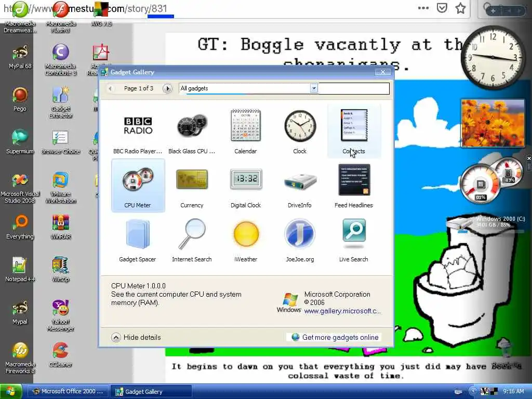
Task: Open Get more gadgets online link
Action: tap(335, 337)
